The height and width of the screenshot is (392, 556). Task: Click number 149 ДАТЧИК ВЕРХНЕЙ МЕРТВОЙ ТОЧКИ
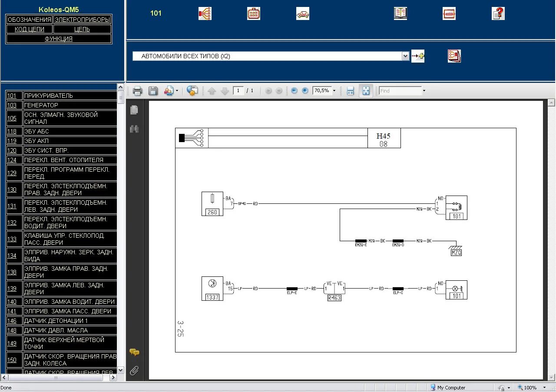[x=12, y=343]
